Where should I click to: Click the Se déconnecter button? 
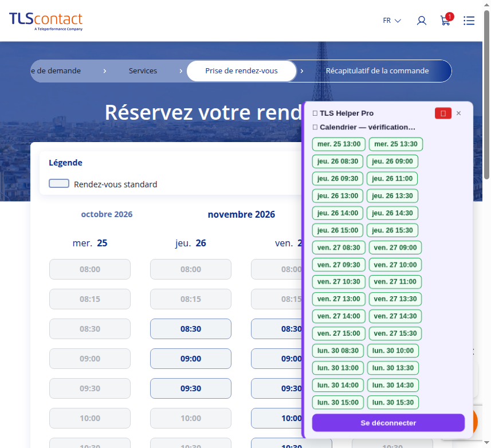388,423
